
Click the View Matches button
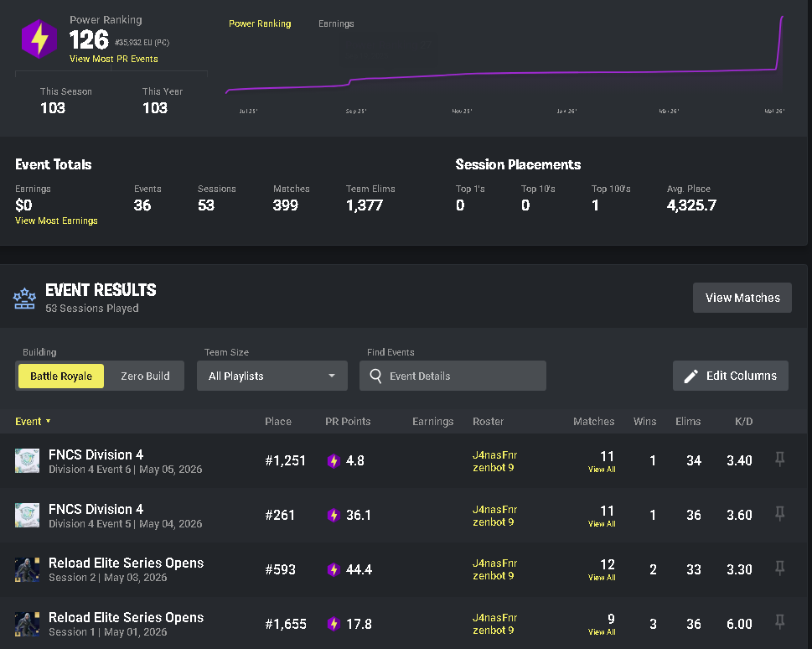pos(742,298)
